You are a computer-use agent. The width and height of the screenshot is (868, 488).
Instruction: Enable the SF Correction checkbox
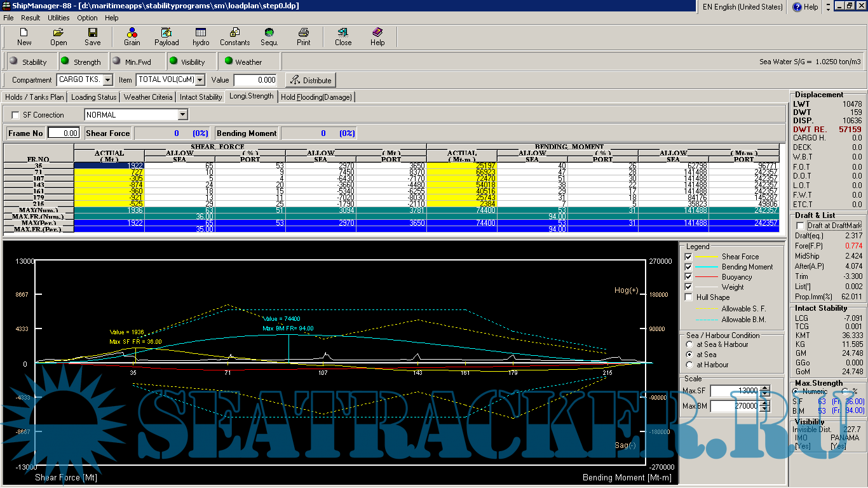coord(16,115)
